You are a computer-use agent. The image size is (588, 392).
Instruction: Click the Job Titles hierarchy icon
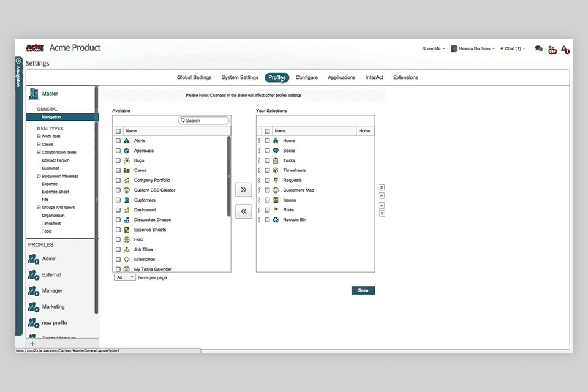click(127, 249)
